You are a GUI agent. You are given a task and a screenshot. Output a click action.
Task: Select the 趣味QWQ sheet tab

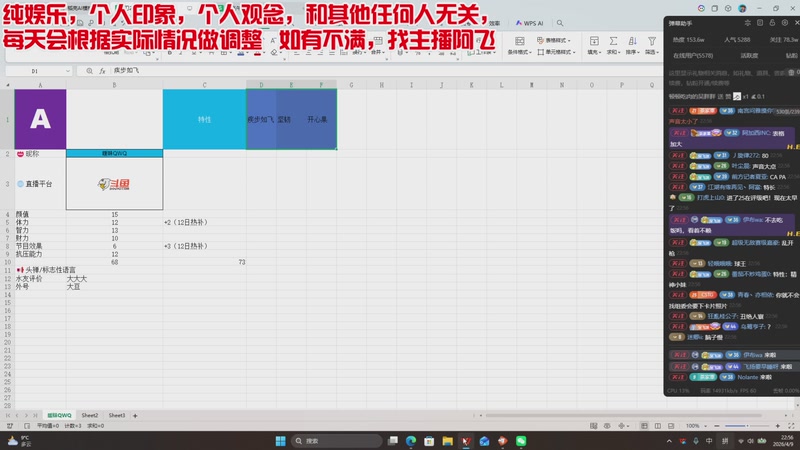59,415
